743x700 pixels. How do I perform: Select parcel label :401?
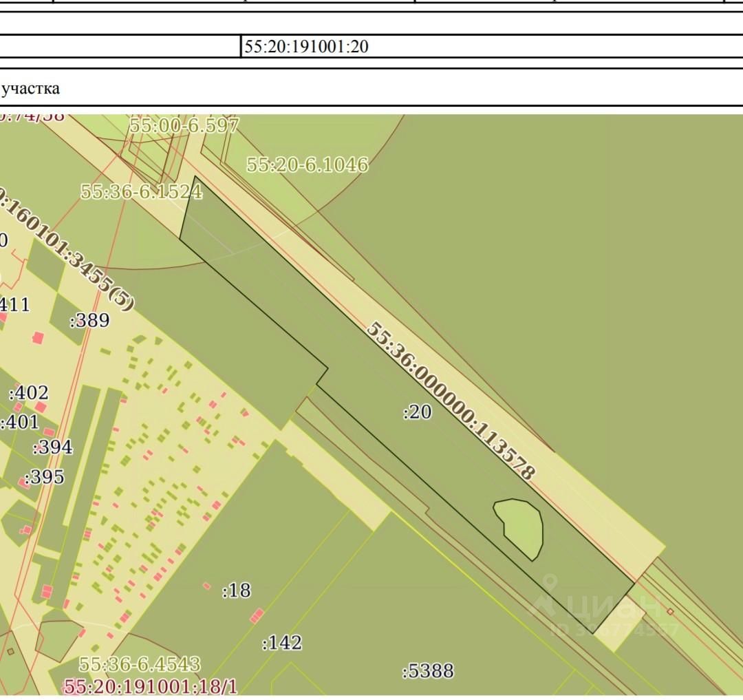19,421
